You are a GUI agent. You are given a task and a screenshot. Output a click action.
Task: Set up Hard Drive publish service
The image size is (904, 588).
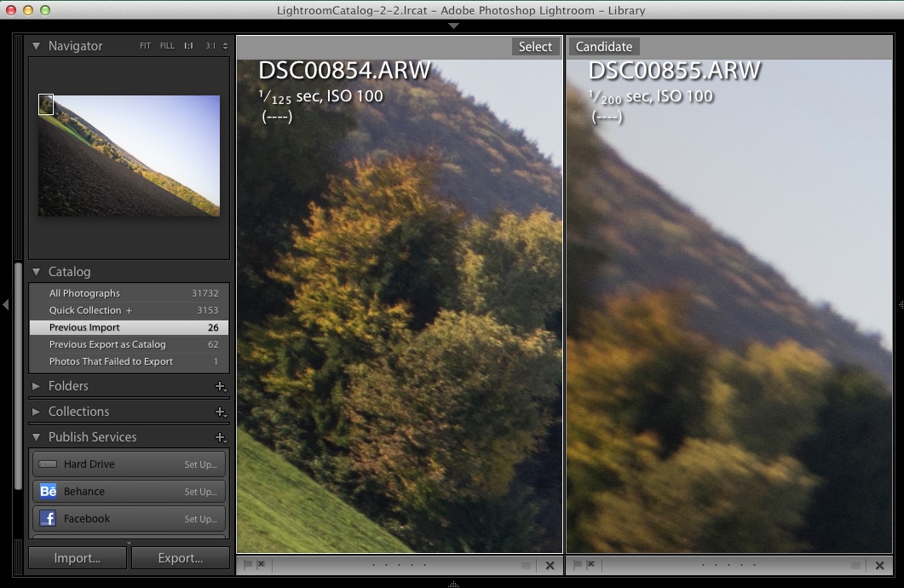click(200, 464)
